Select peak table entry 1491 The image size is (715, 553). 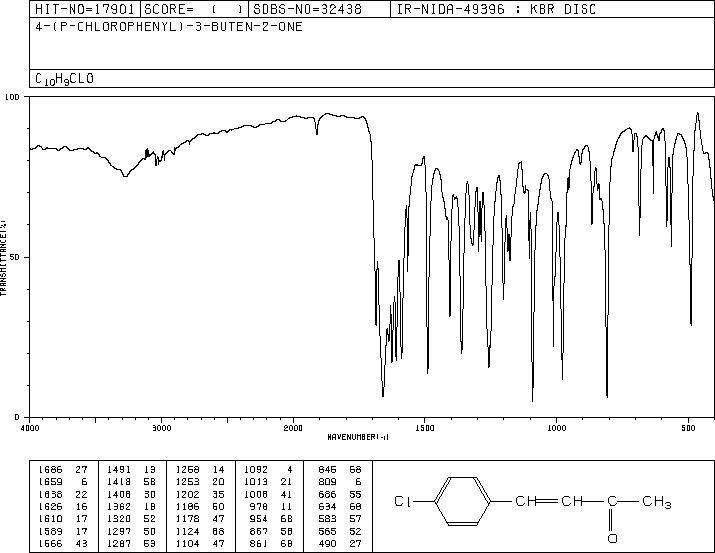[131, 470]
